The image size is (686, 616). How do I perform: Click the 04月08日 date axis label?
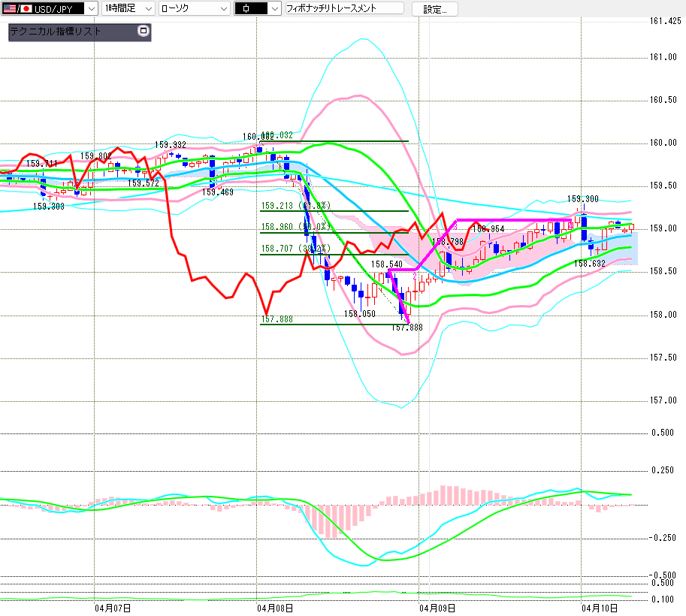[x=274, y=607]
